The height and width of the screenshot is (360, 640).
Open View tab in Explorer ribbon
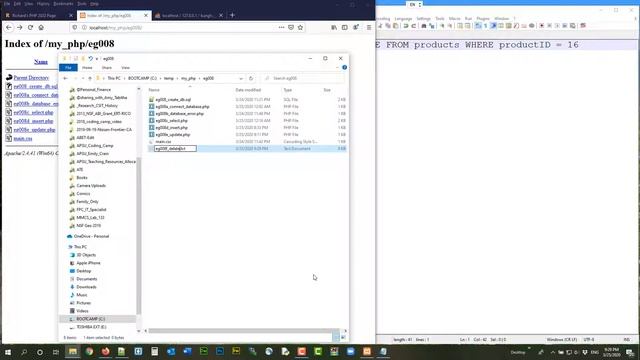pyautogui.click(x=125, y=68)
